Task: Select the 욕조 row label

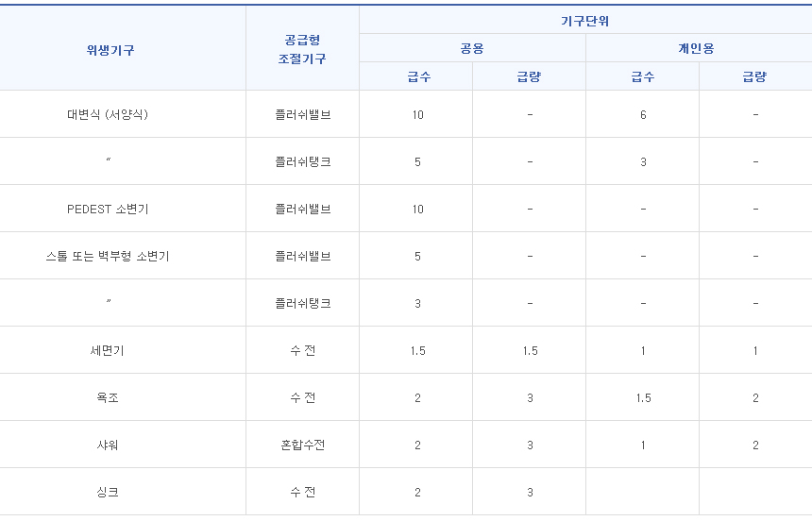Action: [x=108, y=398]
